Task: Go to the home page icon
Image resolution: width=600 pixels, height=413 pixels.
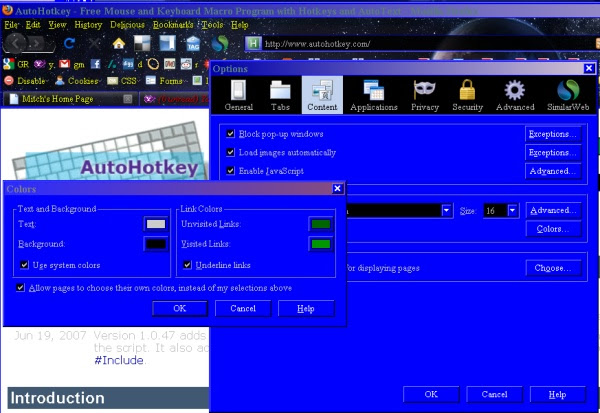Action: [x=119, y=43]
